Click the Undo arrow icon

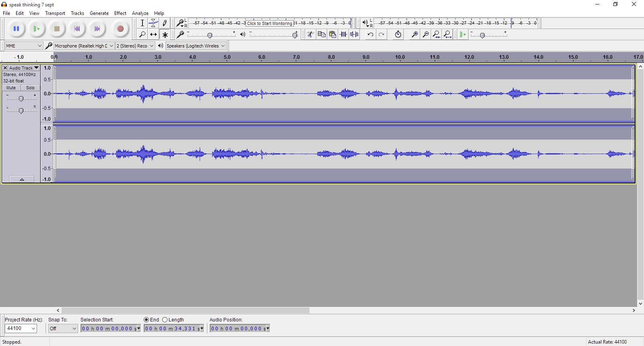coord(370,35)
